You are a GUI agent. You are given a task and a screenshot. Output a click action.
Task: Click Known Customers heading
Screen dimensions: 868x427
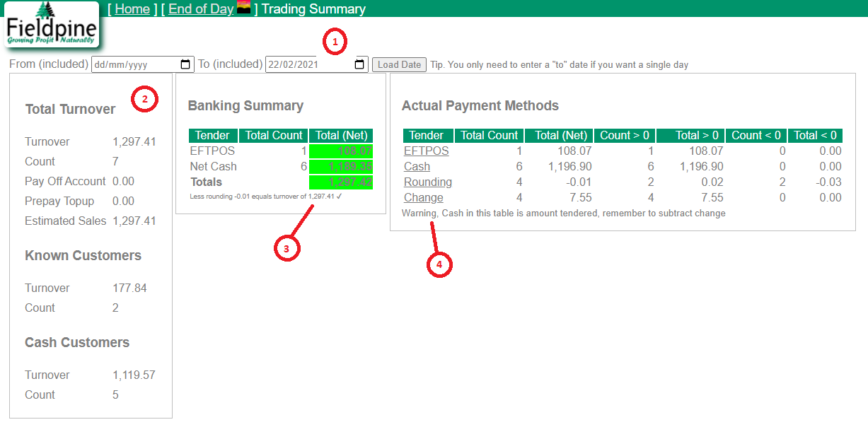(x=83, y=255)
